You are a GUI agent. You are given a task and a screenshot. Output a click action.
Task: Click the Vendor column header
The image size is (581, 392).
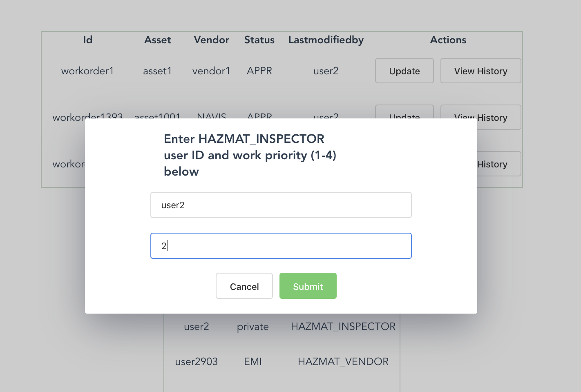click(211, 40)
